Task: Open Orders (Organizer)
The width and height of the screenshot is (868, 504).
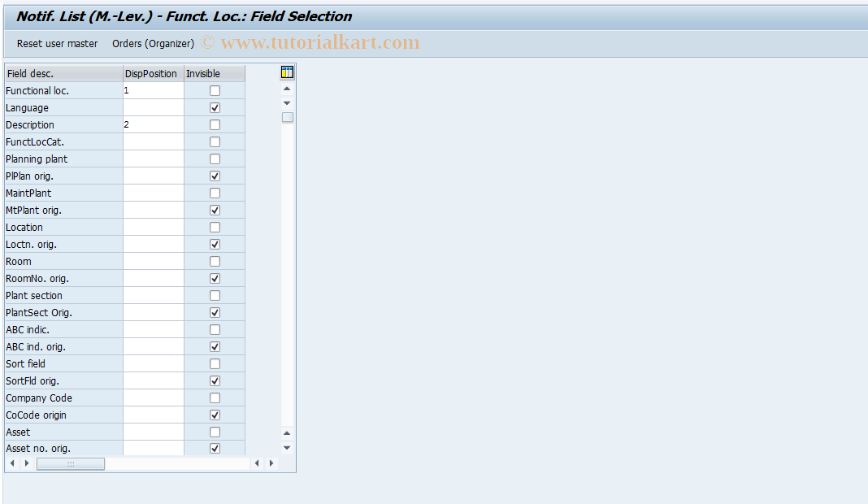Action: tap(154, 43)
